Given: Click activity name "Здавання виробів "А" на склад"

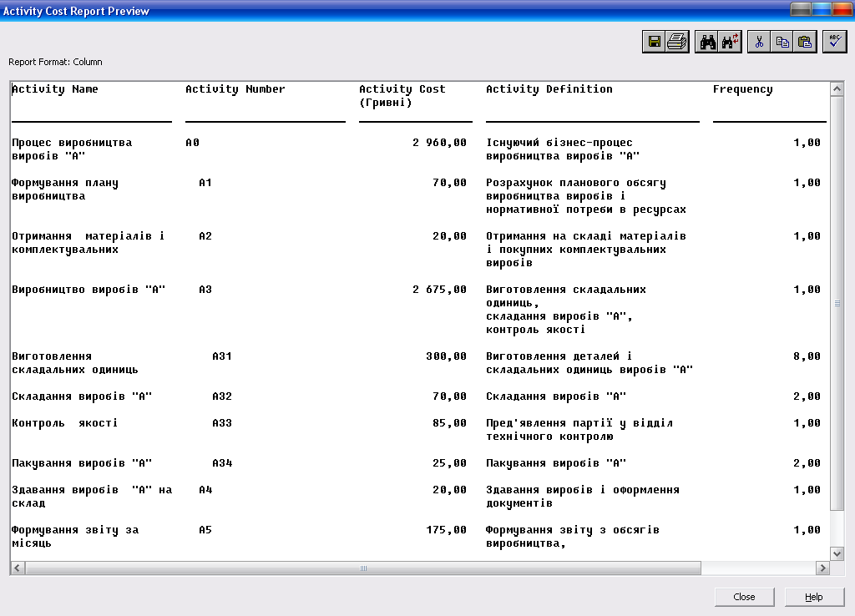Looking at the screenshot, I should pyautogui.click(x=92, y=497).
